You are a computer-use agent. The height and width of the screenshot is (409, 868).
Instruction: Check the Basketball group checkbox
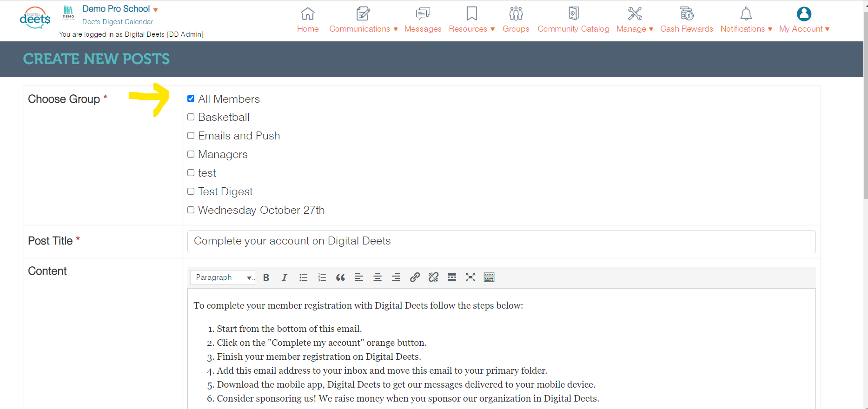tap(191, 117)
